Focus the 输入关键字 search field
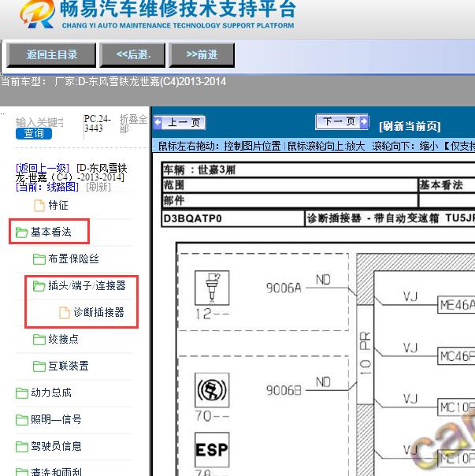Screen dimensions: 475x476 pos(39,122)
